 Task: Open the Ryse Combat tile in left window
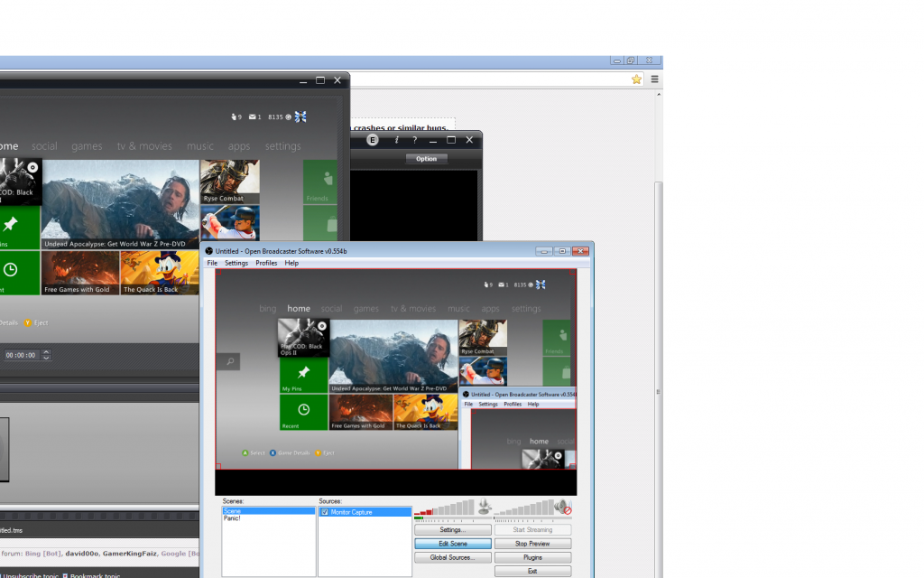230,182
